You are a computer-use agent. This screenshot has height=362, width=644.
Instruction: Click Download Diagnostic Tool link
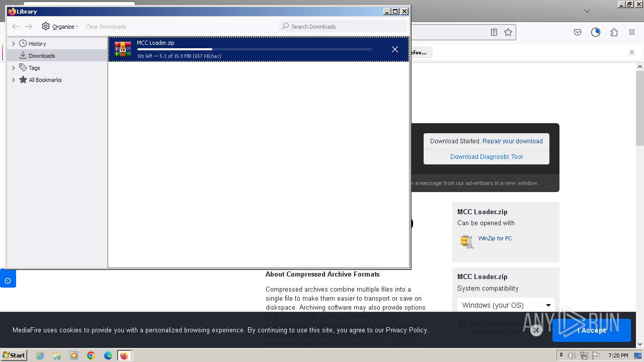[487, 157]
